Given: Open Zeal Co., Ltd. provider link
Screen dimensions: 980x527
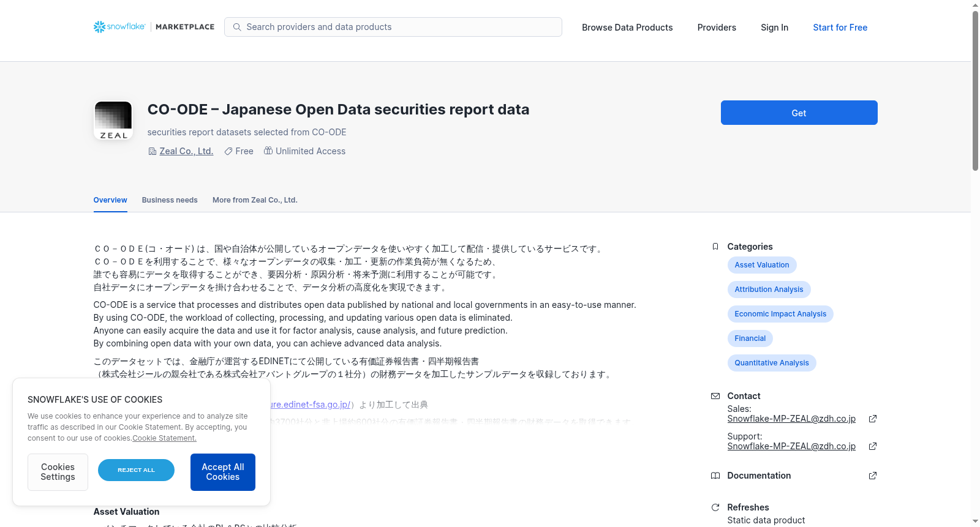Looking at the screenshot, I should pyautogui.click(x=186, y=151).
